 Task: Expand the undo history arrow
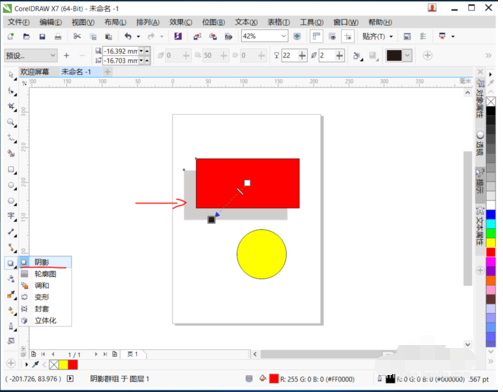coord(138,36)
